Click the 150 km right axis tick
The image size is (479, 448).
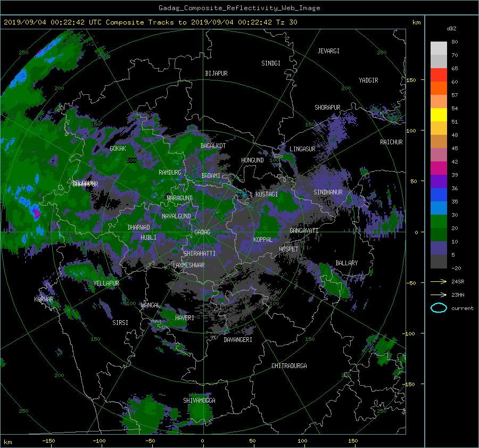(x=411, y=80)
